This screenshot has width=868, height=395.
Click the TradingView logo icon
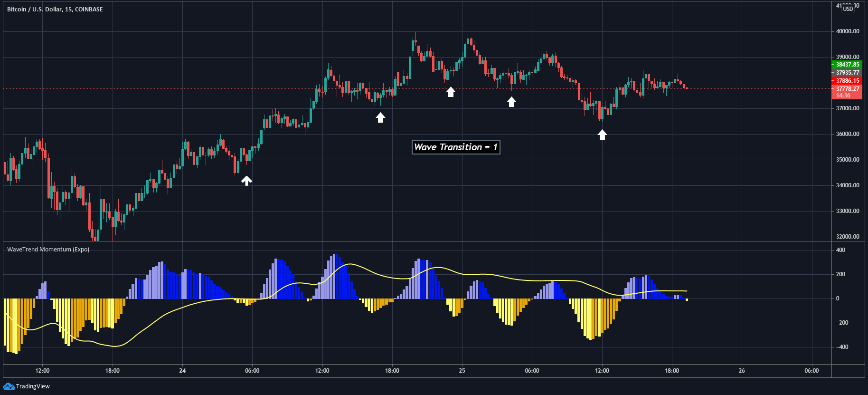point(9,386)
